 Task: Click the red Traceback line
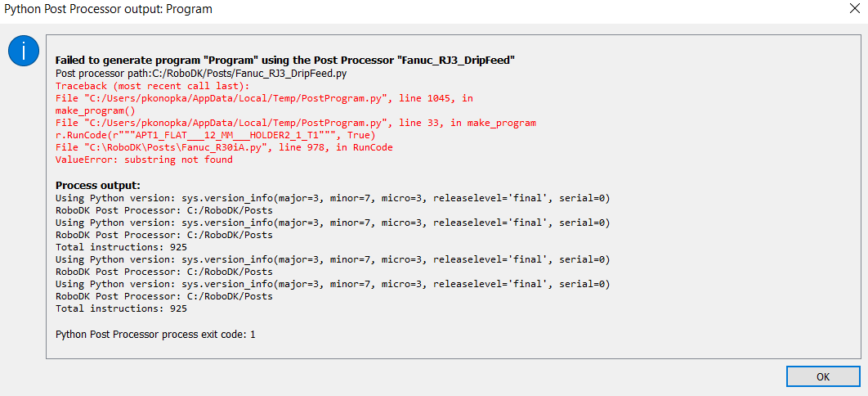(x=152, y=86)
